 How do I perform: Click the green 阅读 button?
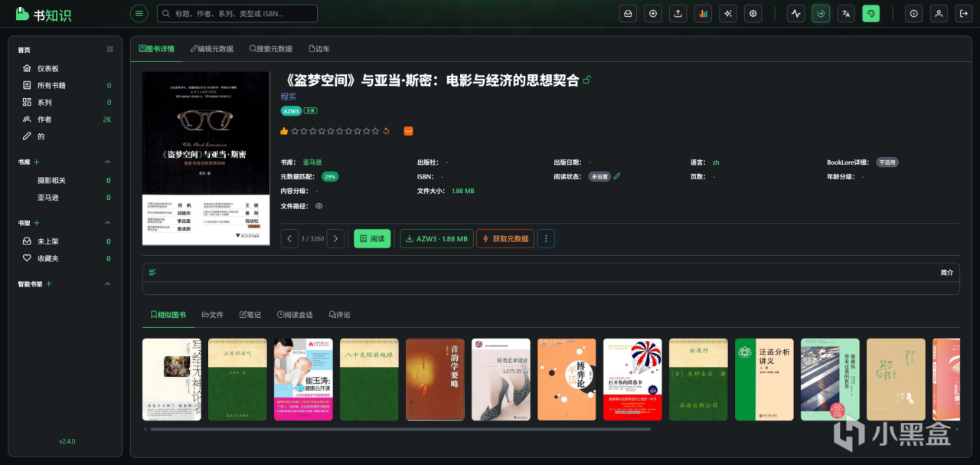click(372, 238)
